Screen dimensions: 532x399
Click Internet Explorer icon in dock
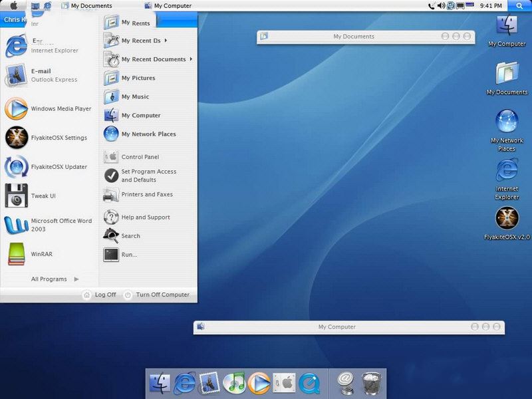point(185,384)
